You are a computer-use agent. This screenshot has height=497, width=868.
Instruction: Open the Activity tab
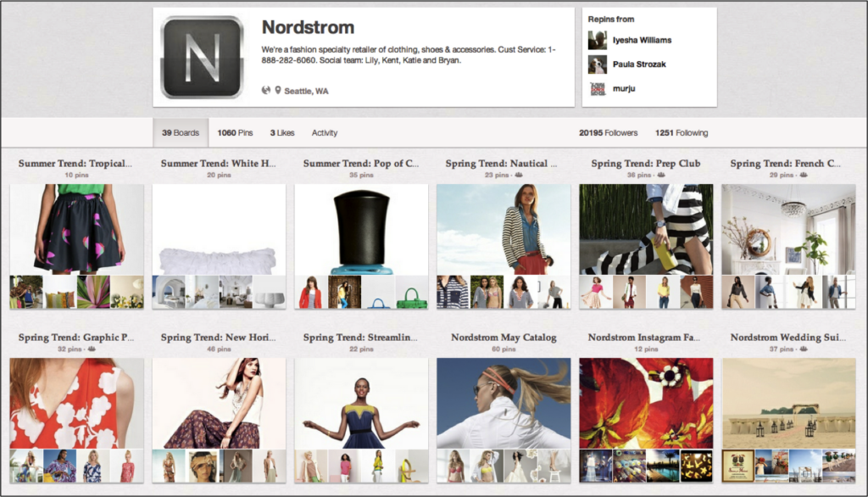pos(324,133)
